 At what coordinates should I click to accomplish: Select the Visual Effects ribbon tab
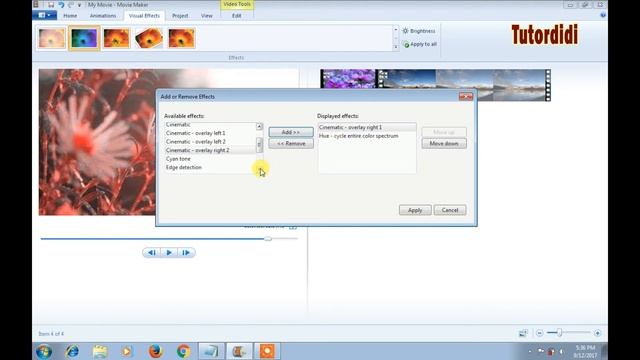144,16
